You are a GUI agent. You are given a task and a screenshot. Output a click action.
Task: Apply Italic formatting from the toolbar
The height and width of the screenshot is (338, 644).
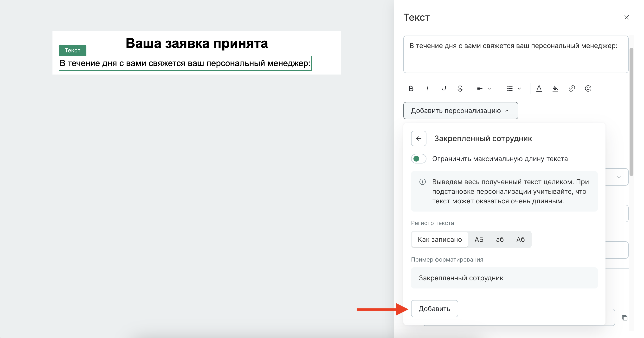click(427, 88)
